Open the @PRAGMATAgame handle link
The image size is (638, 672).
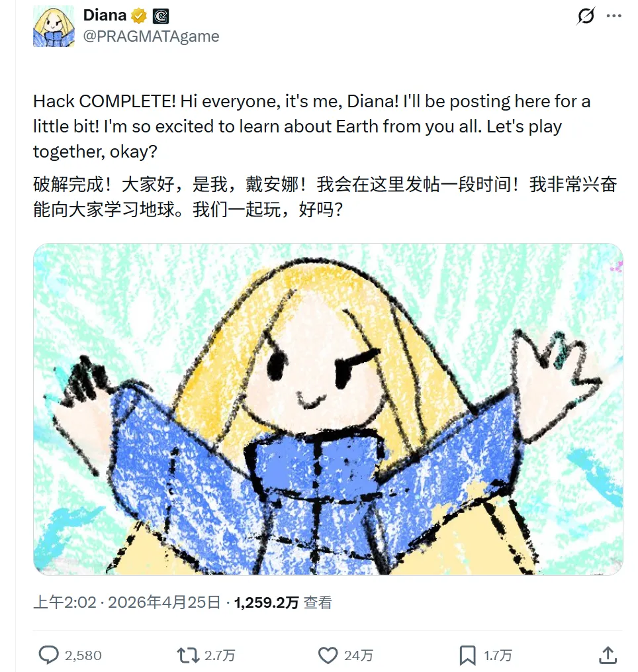coord(151,36)
